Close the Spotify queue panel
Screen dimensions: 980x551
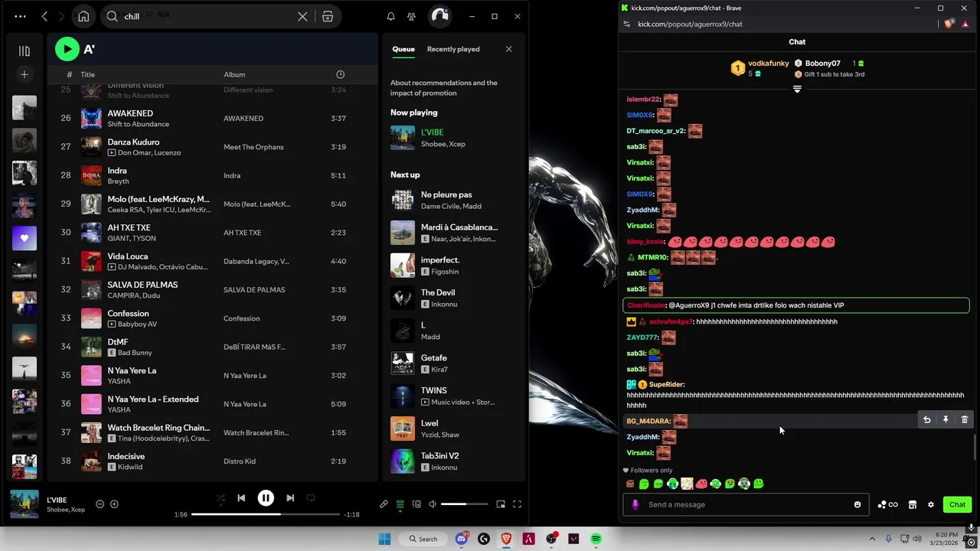point(508,49)
